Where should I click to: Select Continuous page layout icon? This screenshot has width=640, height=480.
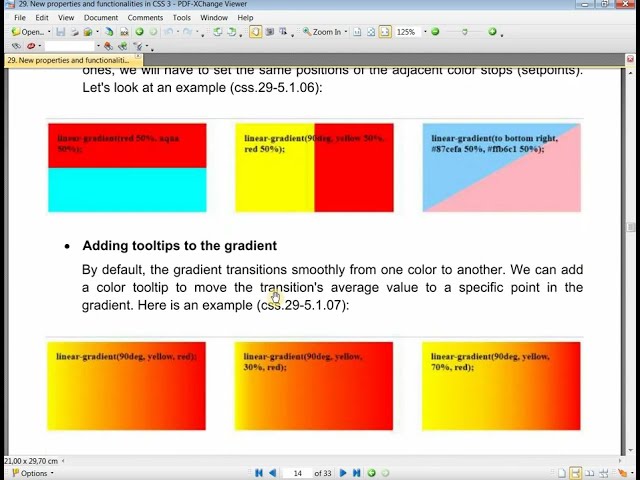pyautogui.click(x=576, y=473)
